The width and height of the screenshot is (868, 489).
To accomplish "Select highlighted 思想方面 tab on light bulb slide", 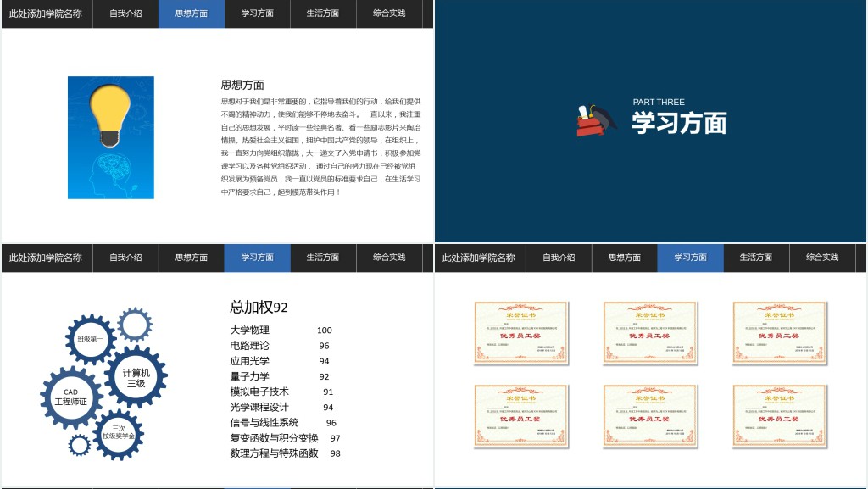I will (x=192, y=14).
